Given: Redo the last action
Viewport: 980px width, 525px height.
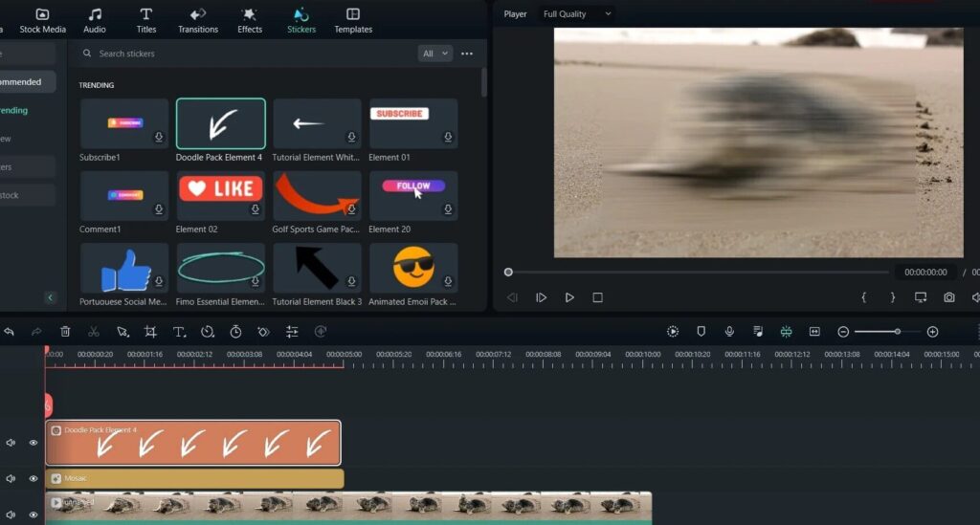Looking at the screenshot, I should click(x=36, y=332).
